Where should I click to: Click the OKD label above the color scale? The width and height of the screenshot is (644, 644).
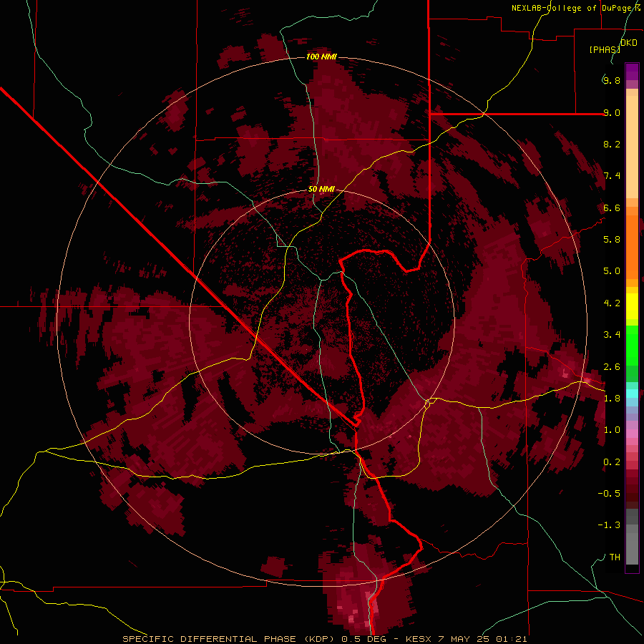pos(629,43)
